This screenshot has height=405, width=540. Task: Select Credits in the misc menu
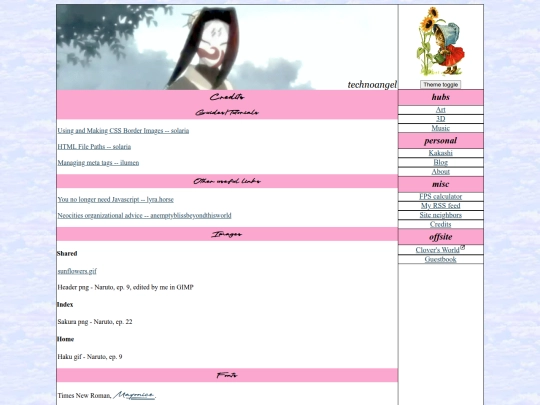pos(440,225)
